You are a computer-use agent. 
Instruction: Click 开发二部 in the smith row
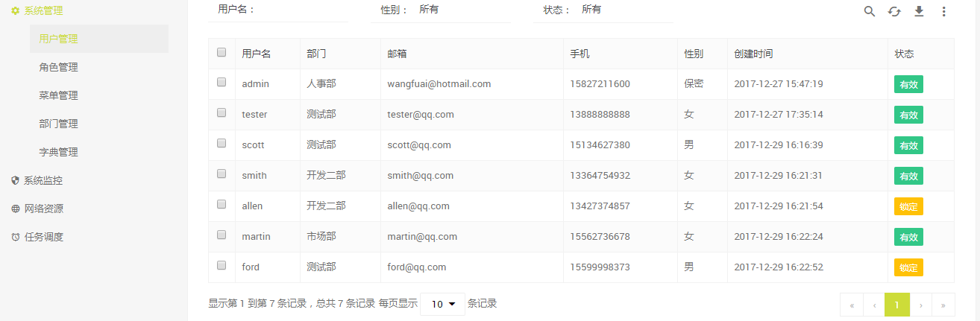(326, 176)
